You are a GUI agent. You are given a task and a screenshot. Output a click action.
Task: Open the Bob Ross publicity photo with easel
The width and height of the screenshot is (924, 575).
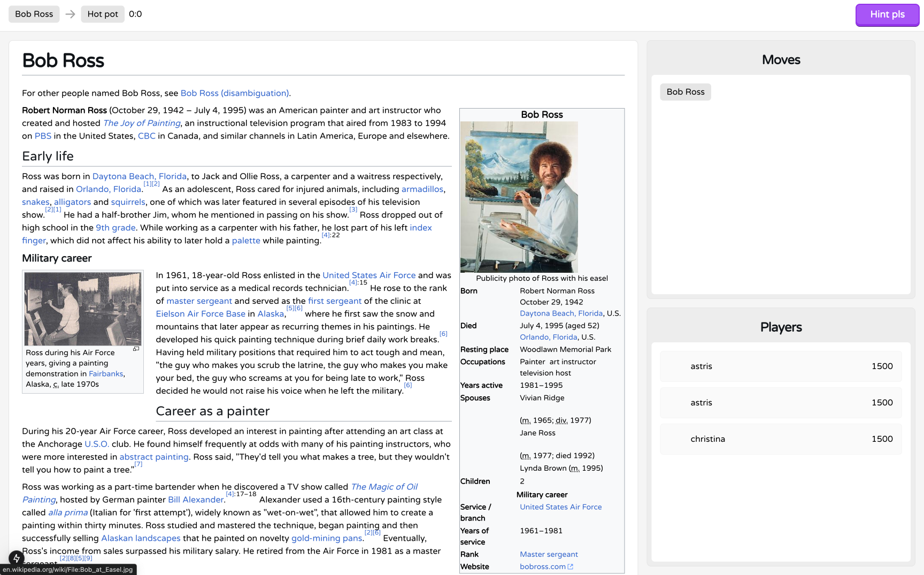coord(519,197)
